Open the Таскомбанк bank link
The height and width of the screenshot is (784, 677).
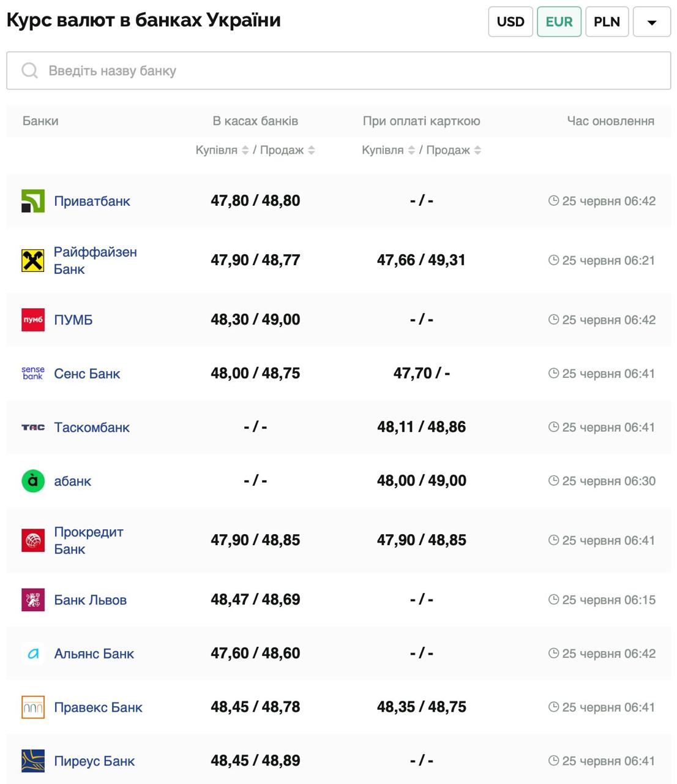point(92,428)
